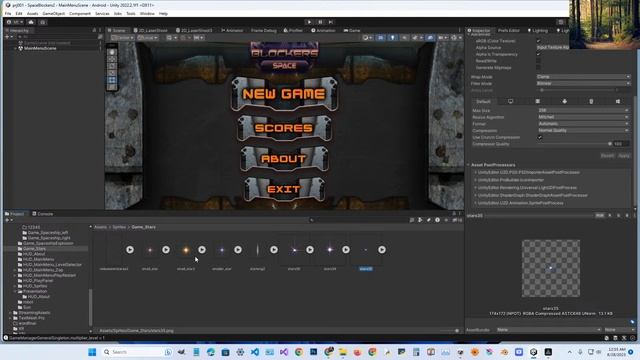Click the Step frame button
This screenshot has width=640, height=360.
331,22
